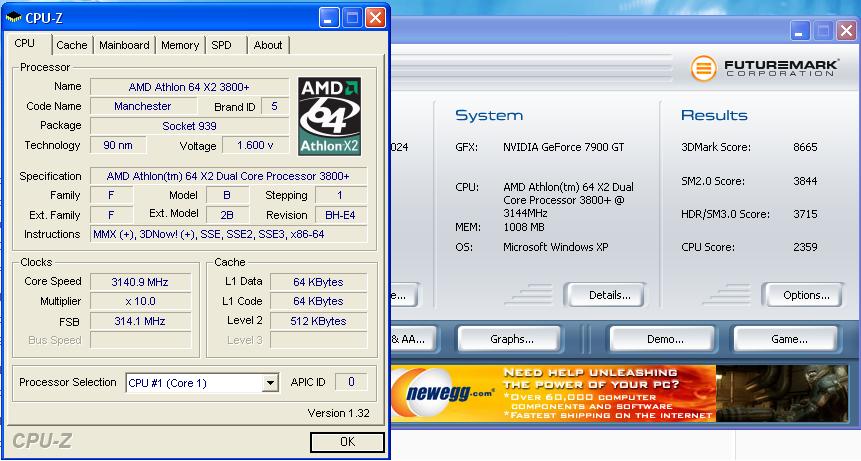Viewport: 861px width, 461px height.
Task: Minimize the 3DMark window
Action: point(800,31)
